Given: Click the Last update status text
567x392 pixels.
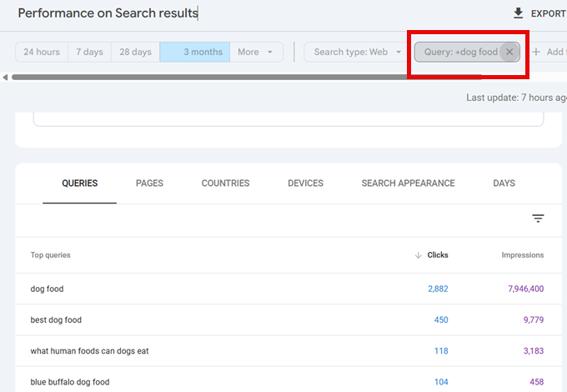Looking at the screenshot, I should point(516,98).
